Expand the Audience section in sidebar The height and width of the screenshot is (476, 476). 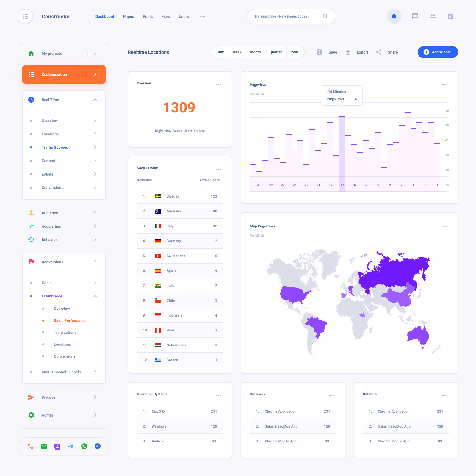coord(95,213)
